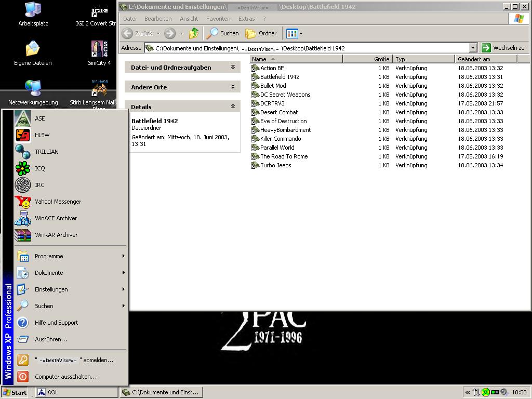
Task: Click the Explorer window taskbar button
Action: [x=161, y=393]
